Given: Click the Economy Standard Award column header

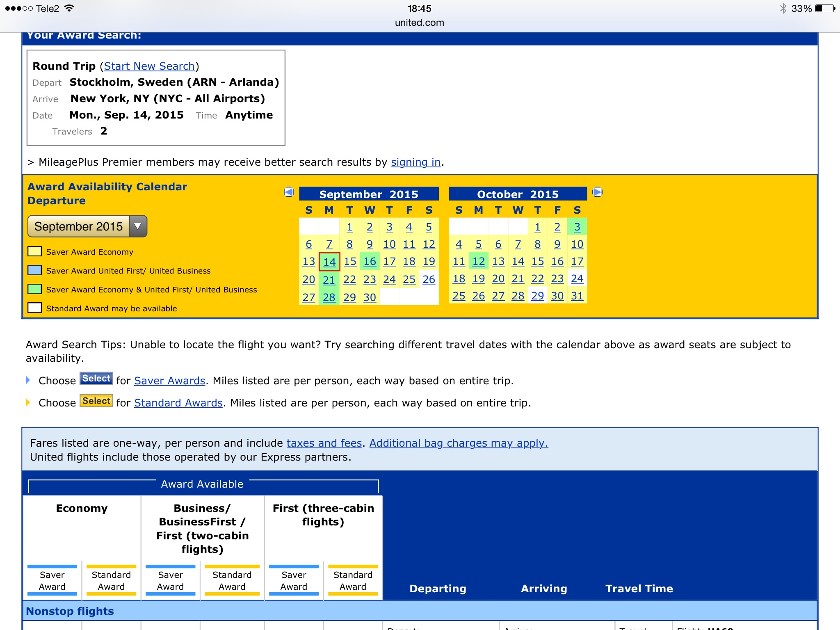Looking at the screenshot, I should [111, 581].
